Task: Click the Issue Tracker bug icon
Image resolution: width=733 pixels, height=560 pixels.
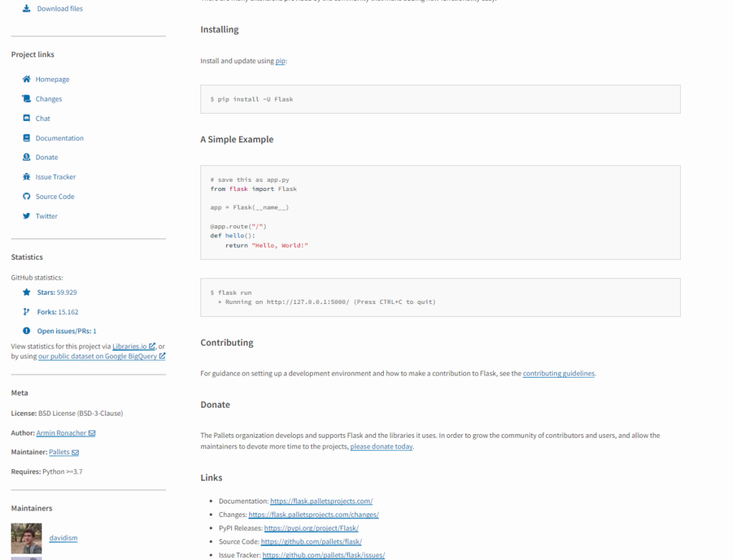Action: [26, 177]
